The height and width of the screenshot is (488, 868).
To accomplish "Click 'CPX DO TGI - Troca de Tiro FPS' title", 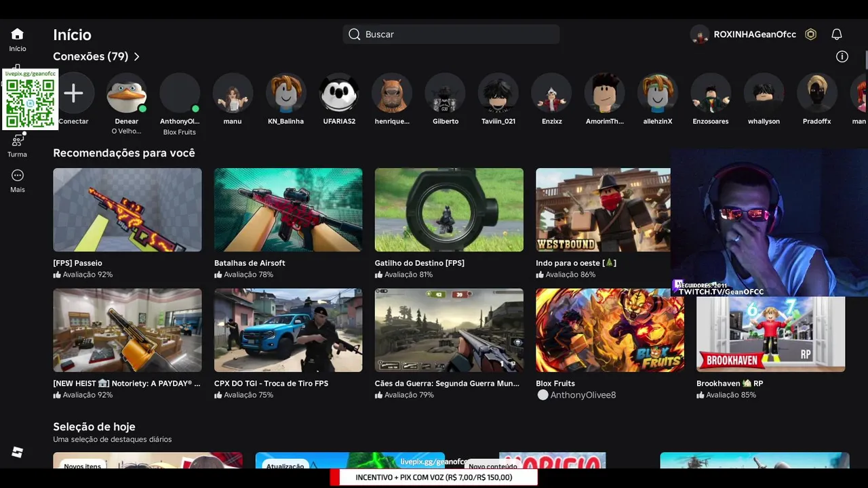I will tap(271, 384).
